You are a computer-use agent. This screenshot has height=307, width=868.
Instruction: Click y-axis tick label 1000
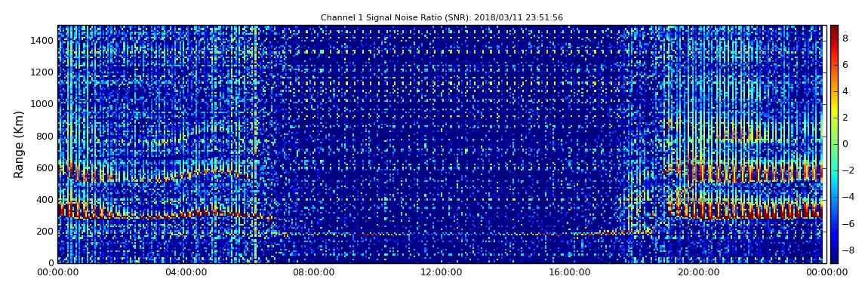coord(42,104)
